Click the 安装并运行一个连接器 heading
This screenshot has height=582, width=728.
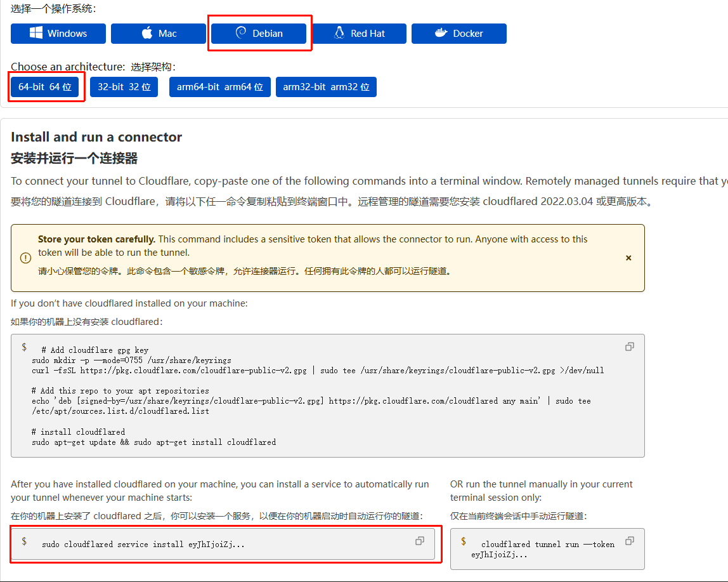click(74, 159)
